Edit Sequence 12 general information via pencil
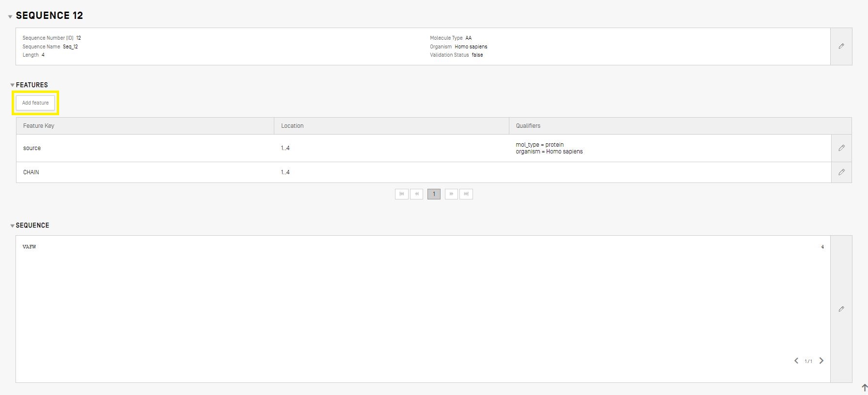The height and width of the screenshot is (395, 868). pyautogui.click(x=841, y=46)
